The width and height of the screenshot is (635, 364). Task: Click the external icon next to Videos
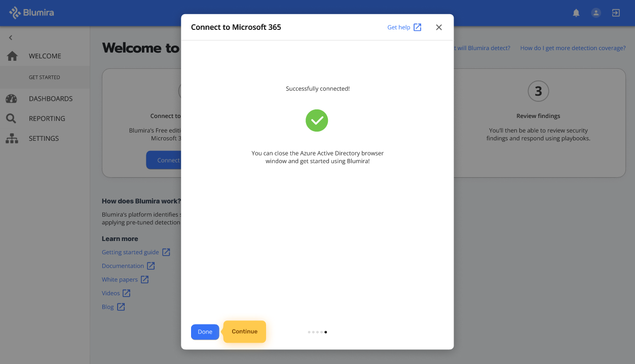click(x=127, y=293)
